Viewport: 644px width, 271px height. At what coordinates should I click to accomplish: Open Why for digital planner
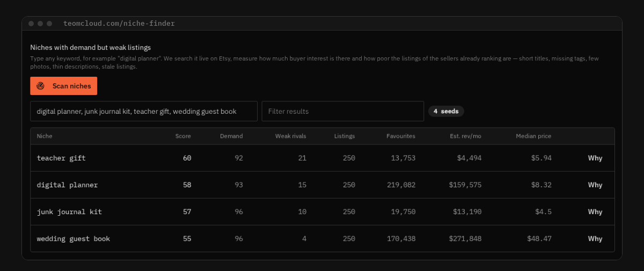pos(595,185)
